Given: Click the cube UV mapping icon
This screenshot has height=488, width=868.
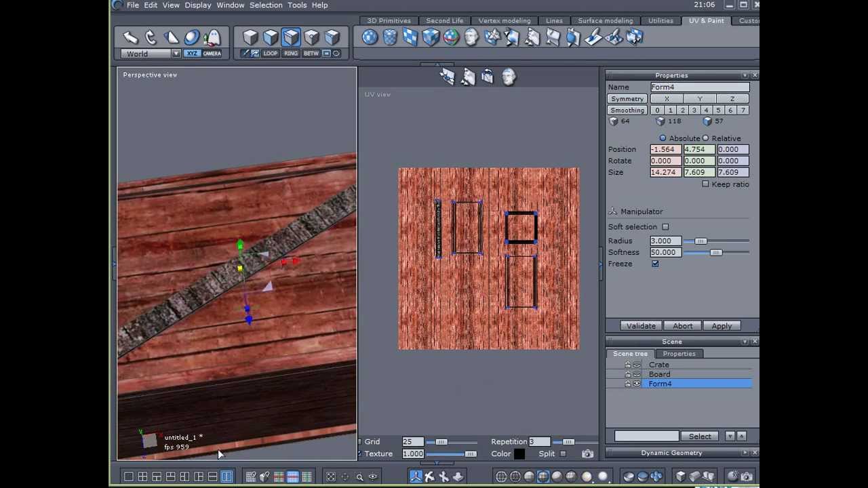Looking at the screenshot, I should tap(431, 37).
